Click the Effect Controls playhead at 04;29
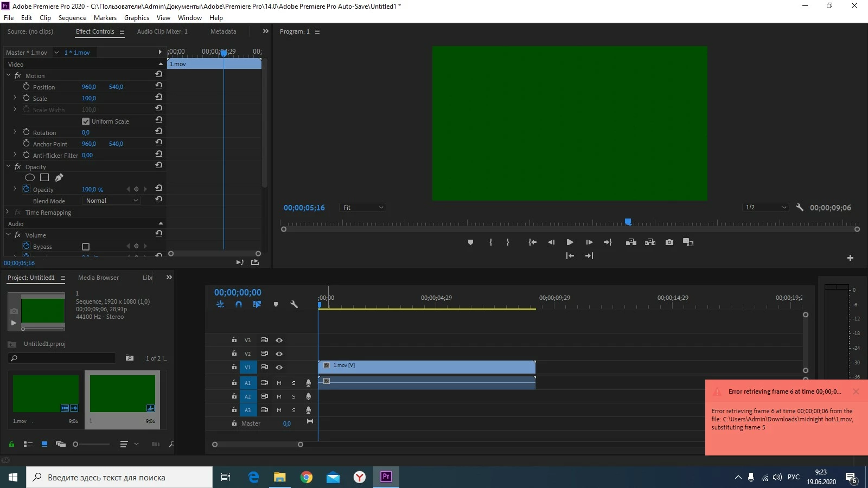Screen dimensions: 868x488 point(224,53)
